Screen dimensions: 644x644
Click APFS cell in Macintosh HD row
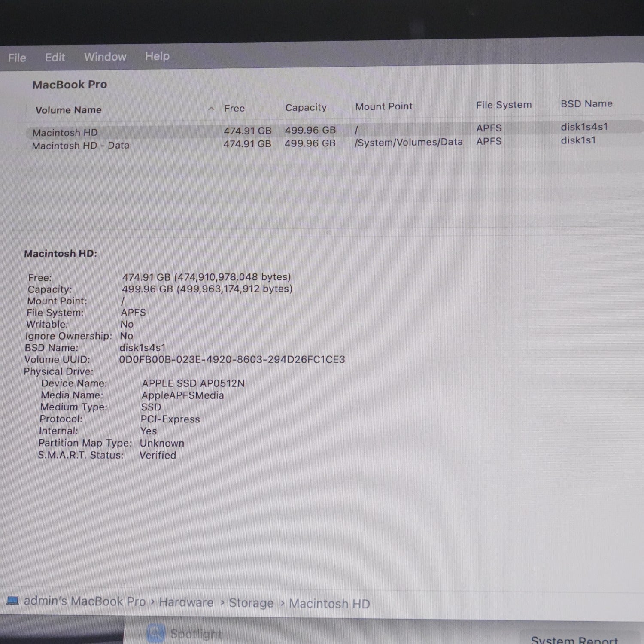(x=489, y=128)
